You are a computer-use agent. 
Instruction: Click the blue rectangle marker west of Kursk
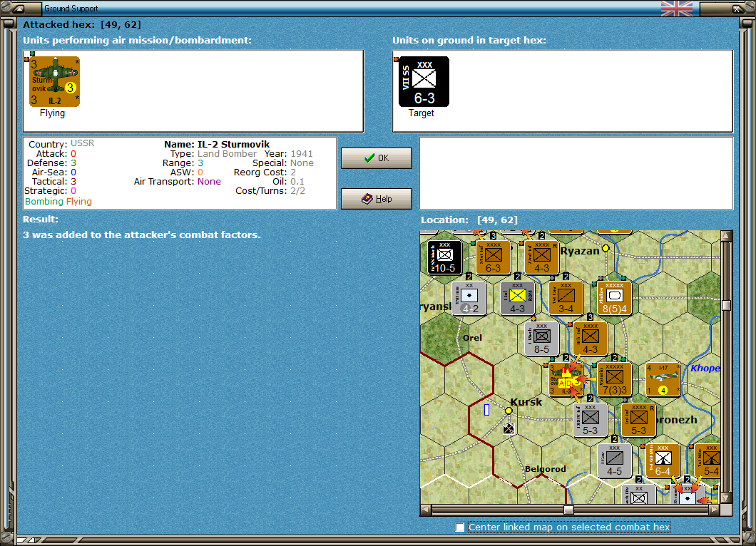486,410
